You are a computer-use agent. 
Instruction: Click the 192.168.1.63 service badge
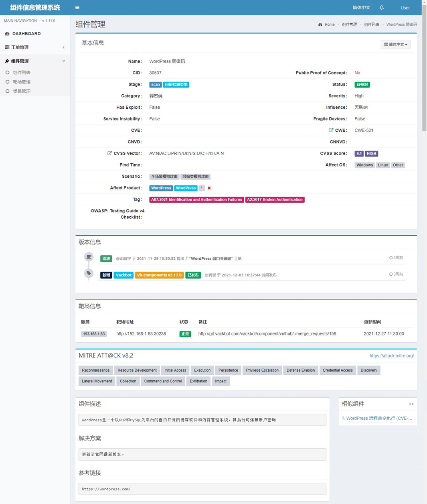pos(94,334)
